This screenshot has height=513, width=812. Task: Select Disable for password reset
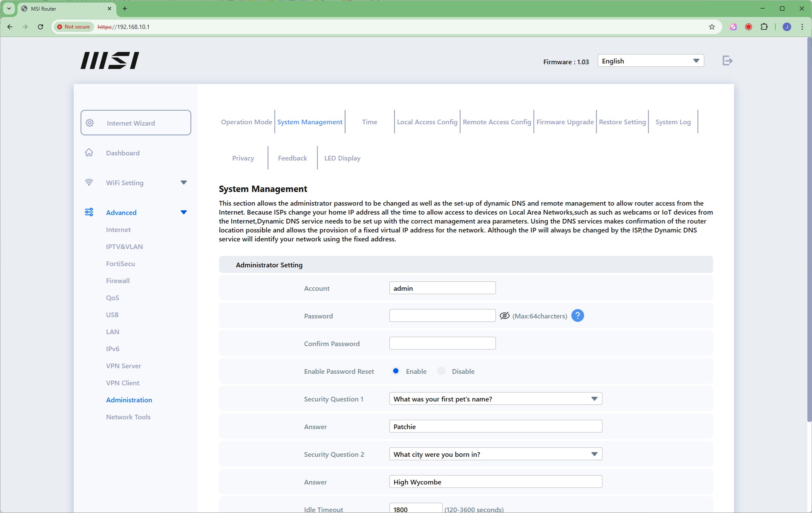click(x=441, y=371)
